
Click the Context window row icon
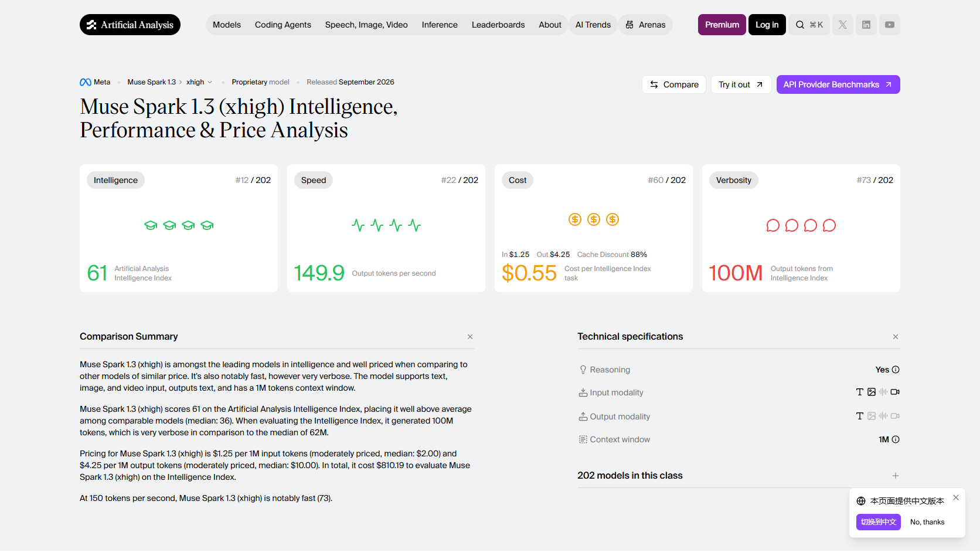tap(583, 439)
